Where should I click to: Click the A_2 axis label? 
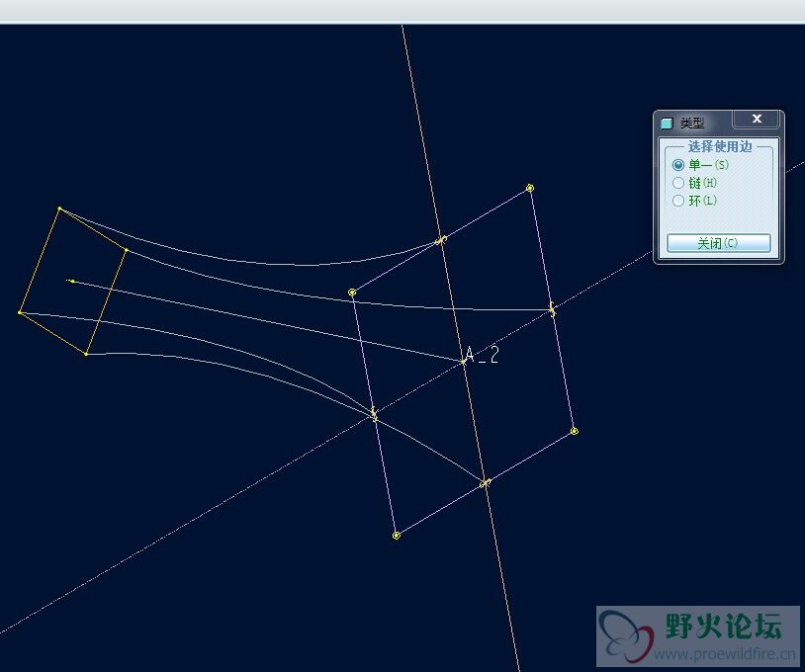482,355
